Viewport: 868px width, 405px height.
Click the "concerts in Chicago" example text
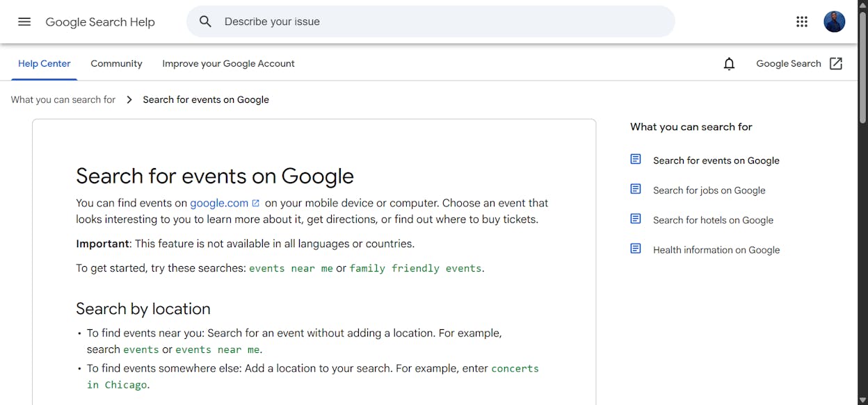pyautogui.click(x=313, y=377)
